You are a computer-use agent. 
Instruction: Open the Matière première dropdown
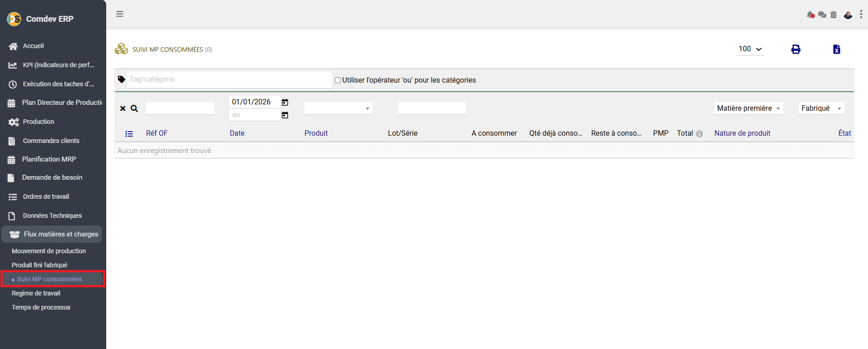pos(749,108)
